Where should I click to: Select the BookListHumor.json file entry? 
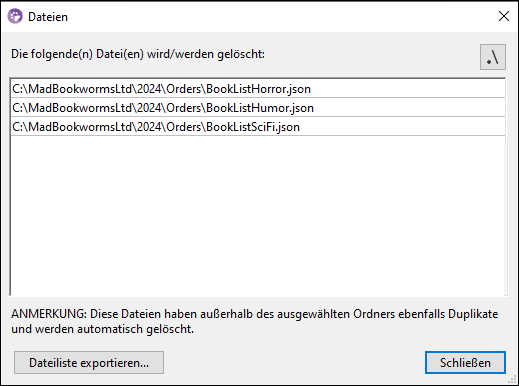pyautogui.click(x=258, y=108)
